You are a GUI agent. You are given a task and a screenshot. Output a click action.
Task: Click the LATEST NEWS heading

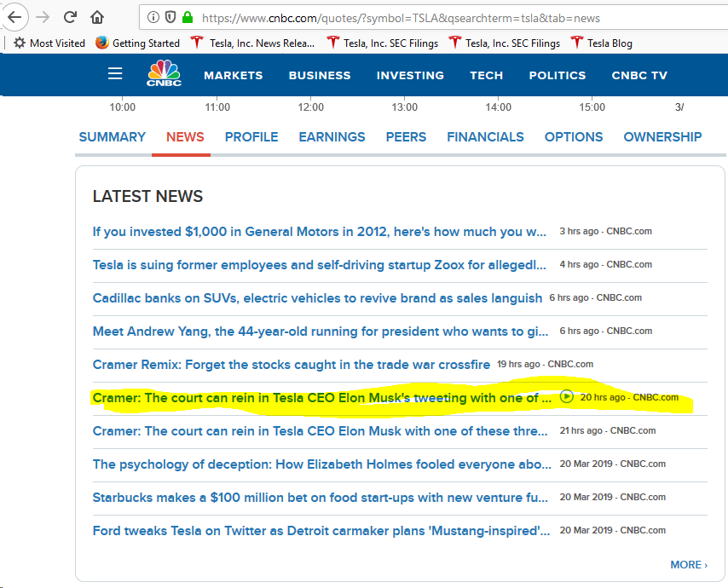(147, 196)
